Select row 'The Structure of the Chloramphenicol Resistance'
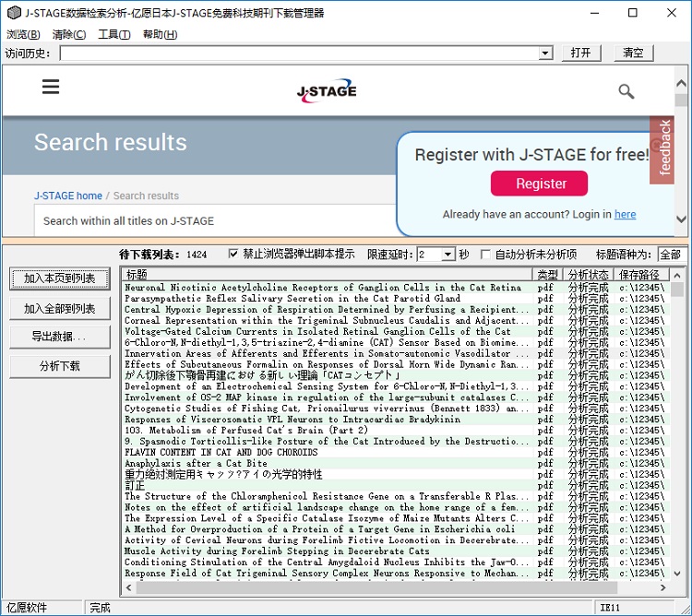This screenshot has width=692, height=616. [x=396, y=496]
